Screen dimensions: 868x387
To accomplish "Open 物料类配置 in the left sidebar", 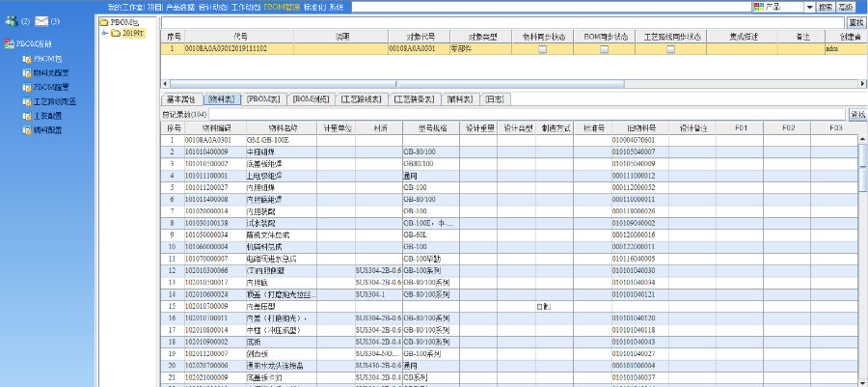I will tap(52, 71).
